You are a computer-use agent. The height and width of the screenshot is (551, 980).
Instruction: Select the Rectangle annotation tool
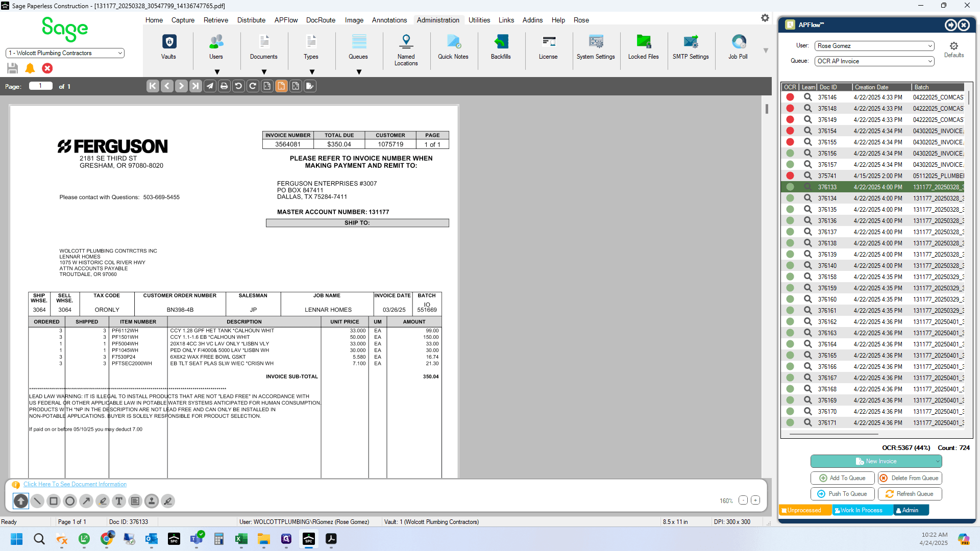point(54,501)
